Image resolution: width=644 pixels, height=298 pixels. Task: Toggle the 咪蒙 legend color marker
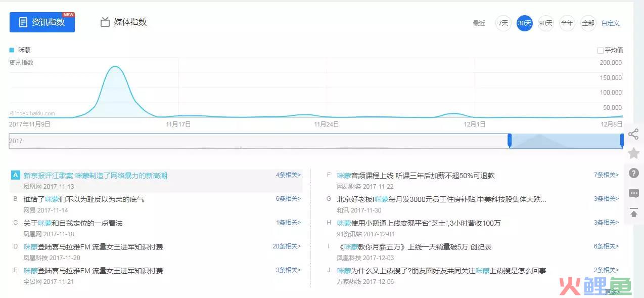click(x=12, y=50)
